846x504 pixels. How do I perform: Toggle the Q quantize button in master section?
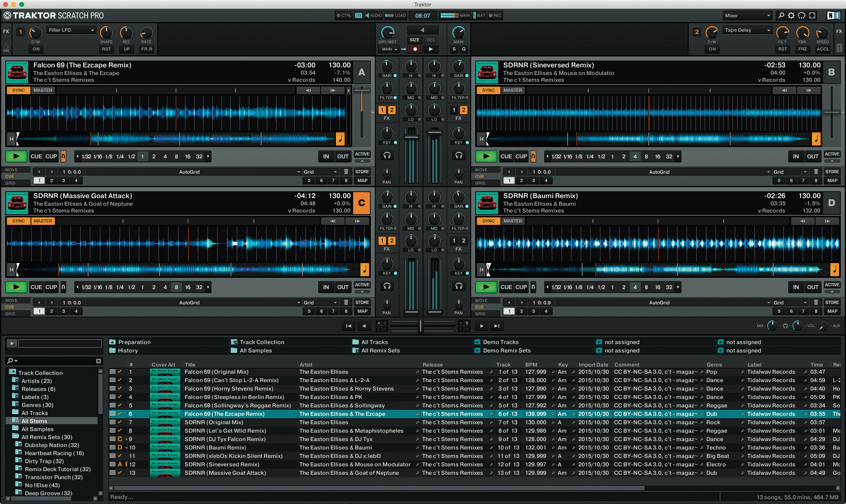tap(464, 49)
